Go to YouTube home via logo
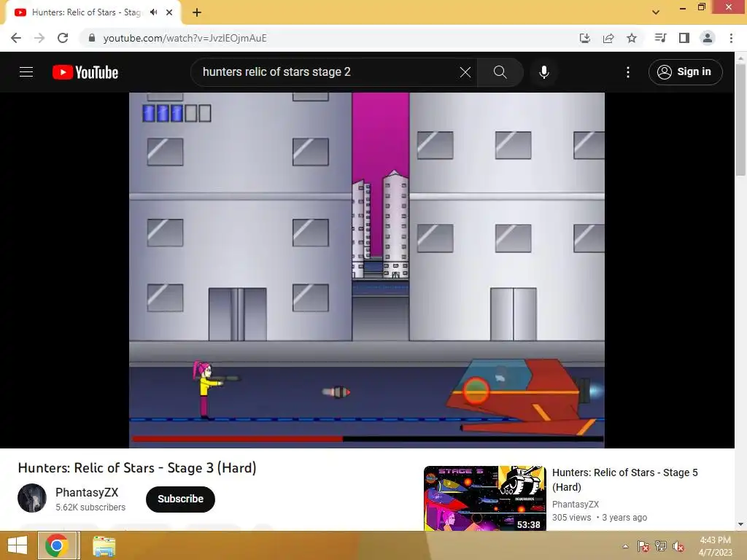This screenshot has width=747, height=560. point(85,72)
